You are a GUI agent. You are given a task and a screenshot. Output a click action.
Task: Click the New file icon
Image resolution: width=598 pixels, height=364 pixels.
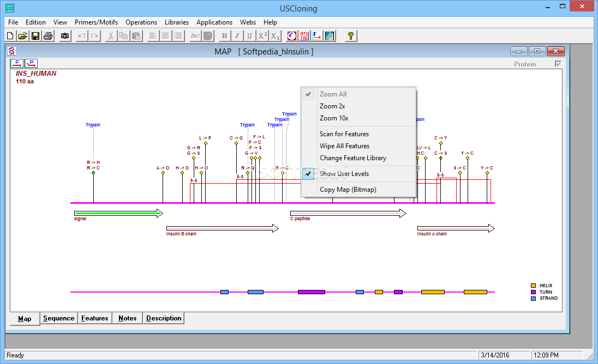(10, 36)
